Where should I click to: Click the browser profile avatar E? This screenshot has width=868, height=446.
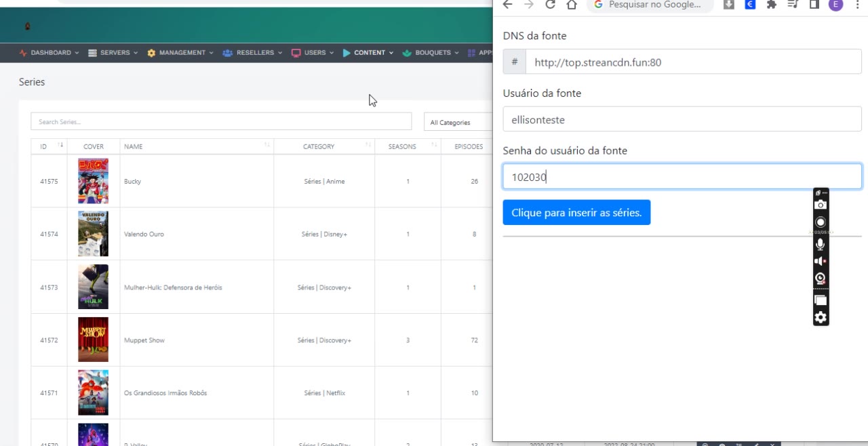click(835, 5)
